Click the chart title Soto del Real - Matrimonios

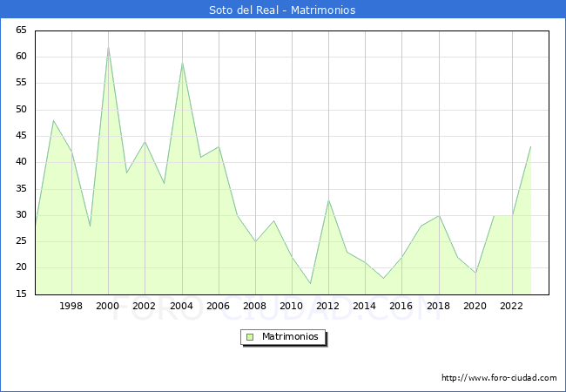click(282, 10)
